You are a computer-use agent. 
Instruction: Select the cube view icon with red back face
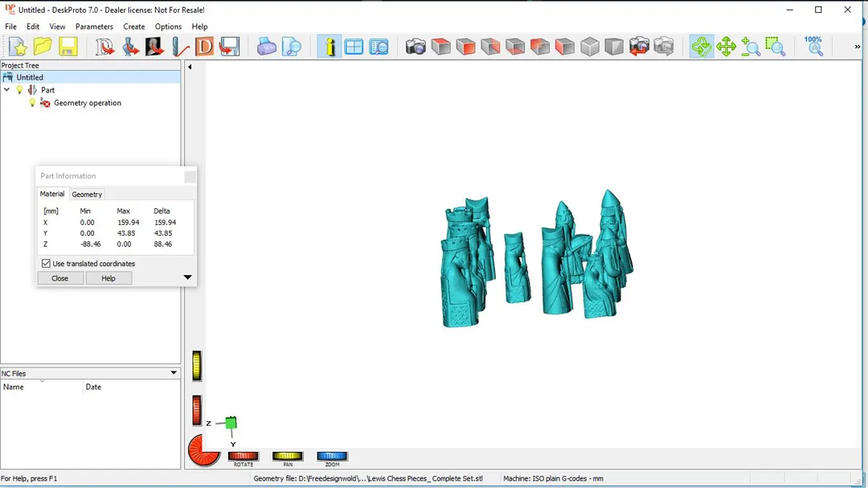[540, 47]
